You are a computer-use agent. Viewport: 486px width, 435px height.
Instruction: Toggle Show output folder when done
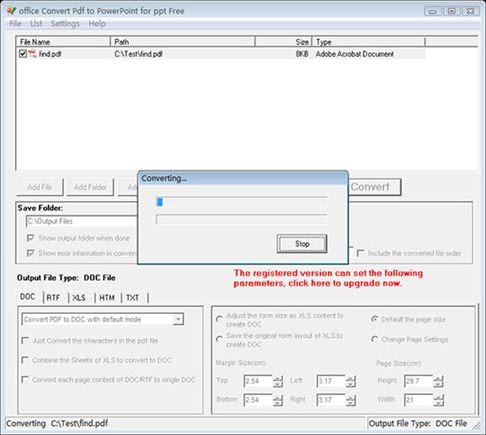pos(30,238)
